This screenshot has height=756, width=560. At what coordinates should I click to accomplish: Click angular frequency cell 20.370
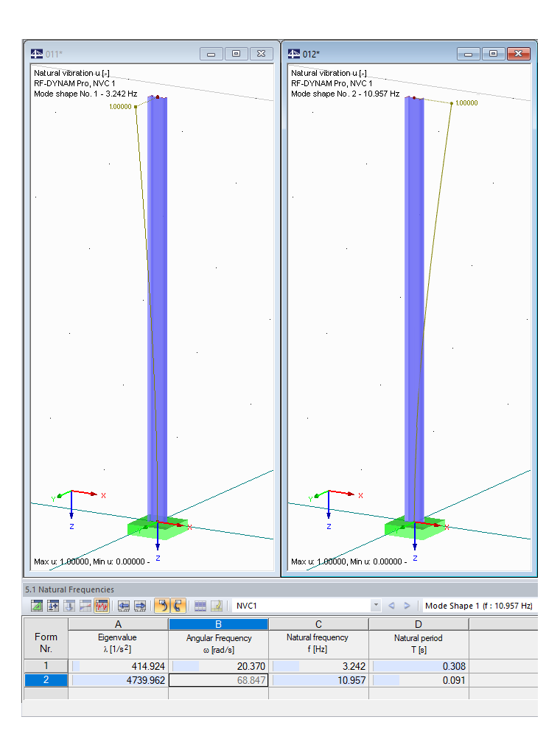219,666
